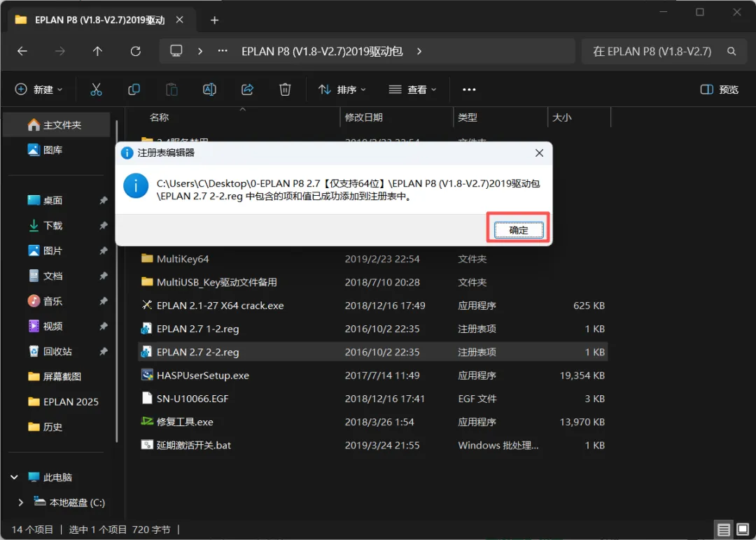This screenshot has width=756, height=540.
Task: Open 屏幕截图 folder in the sidebar
Action: [x=57, y=377]
